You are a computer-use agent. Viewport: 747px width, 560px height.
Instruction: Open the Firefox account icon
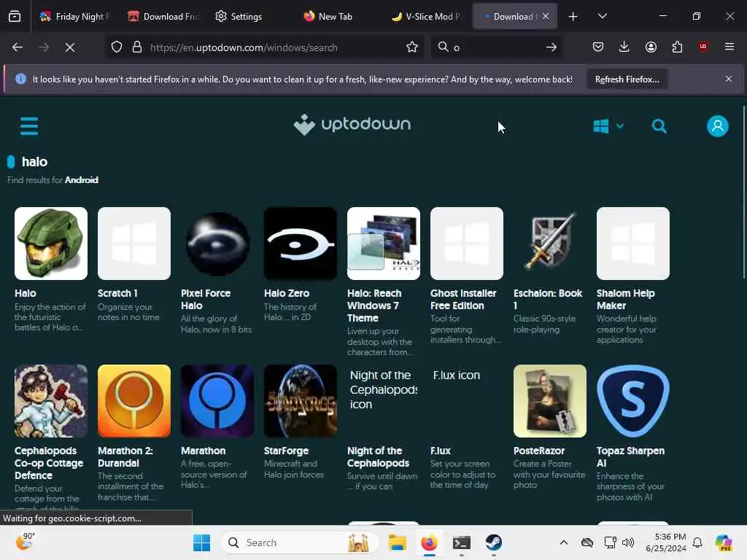(651, 47)
